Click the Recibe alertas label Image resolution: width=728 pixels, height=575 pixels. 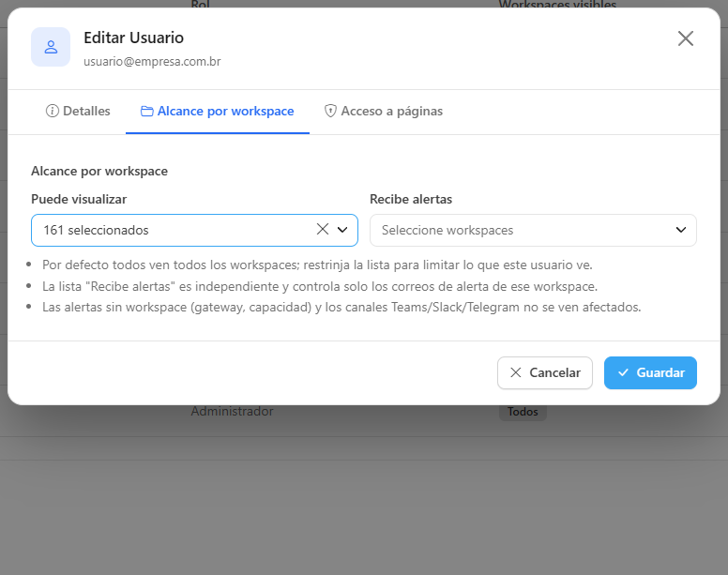[411, 199]
